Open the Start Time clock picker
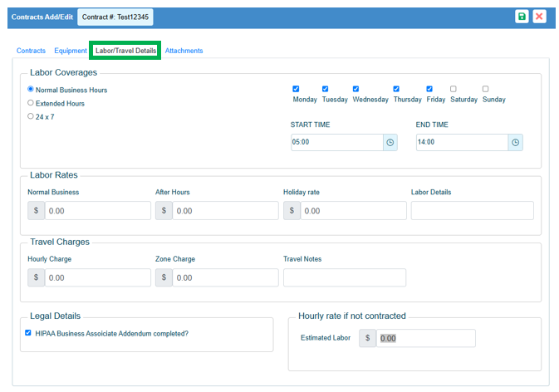This screenshot has height=392, width=559. (390, 142)
